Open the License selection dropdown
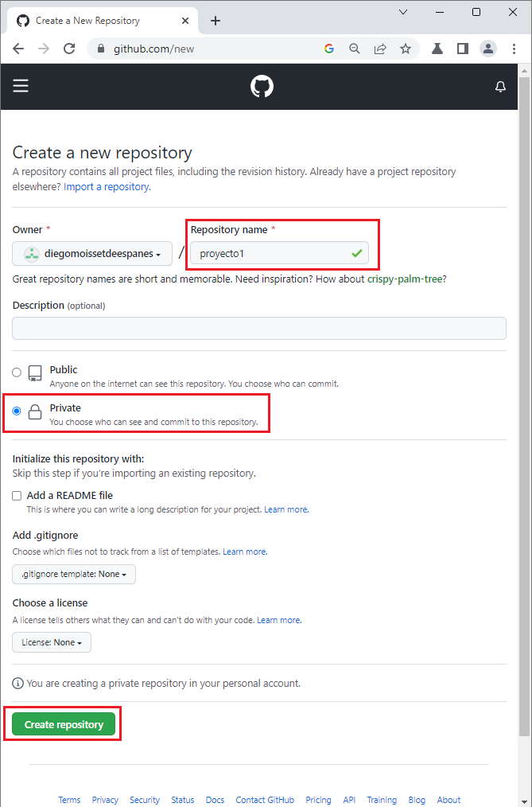This screenshot has height=807, width=532. point(51,642)
